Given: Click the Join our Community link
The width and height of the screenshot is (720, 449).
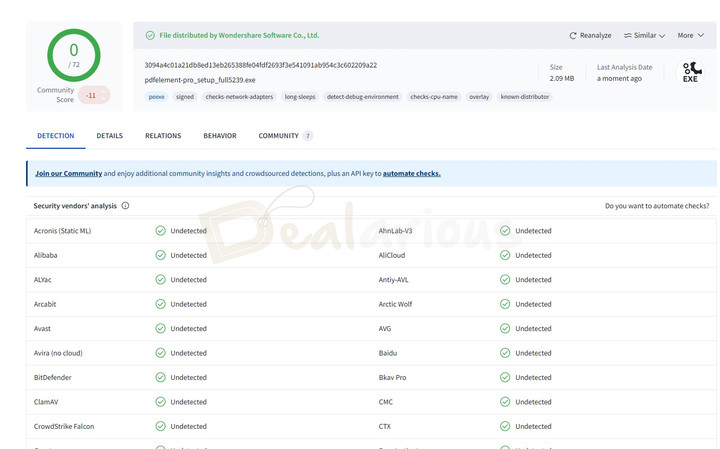Looking at the screenshot, I should point(68,174).
